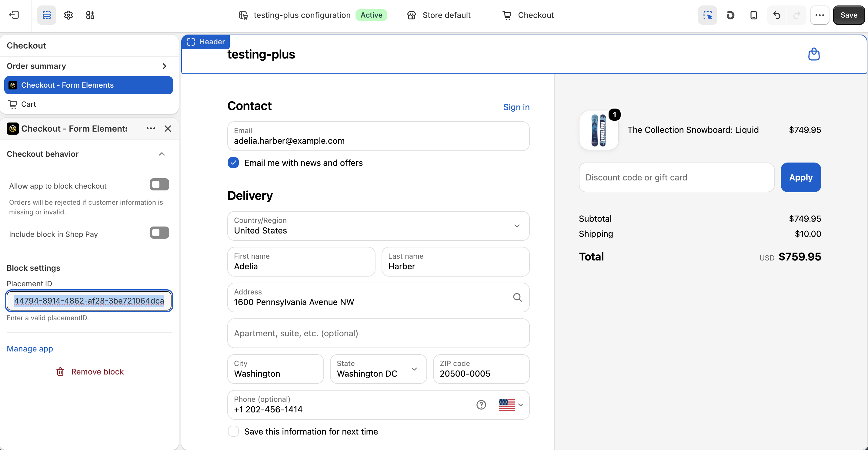Screen dimensions: 868x450
Task: Expand the Order summary section
Action: (x=89, y=66)
